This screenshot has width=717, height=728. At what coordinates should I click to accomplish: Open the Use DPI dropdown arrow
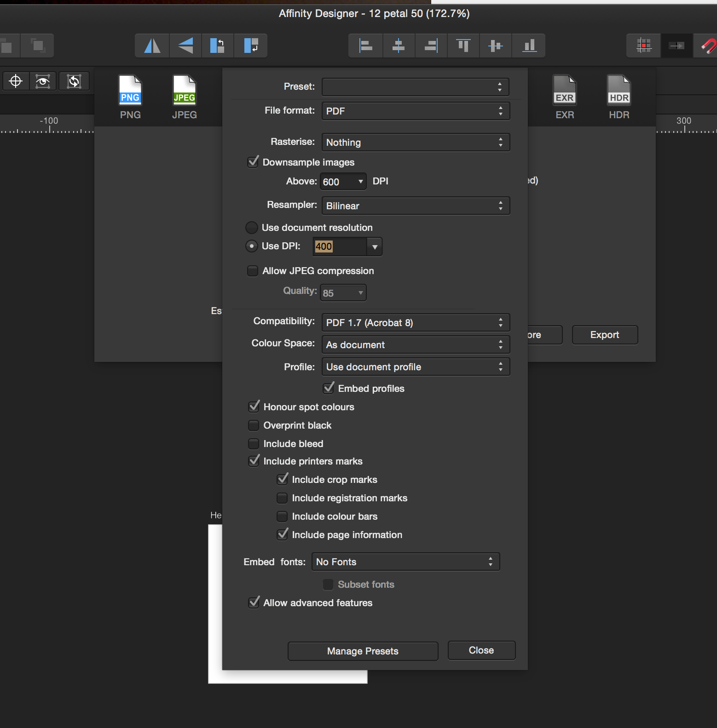tap(375, 247)
